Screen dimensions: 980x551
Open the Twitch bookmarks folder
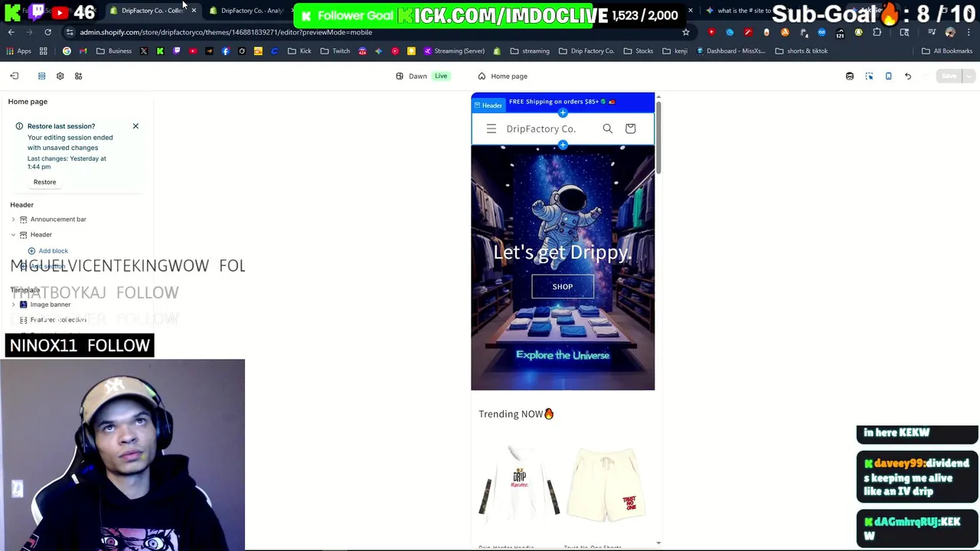coord(335,51)
